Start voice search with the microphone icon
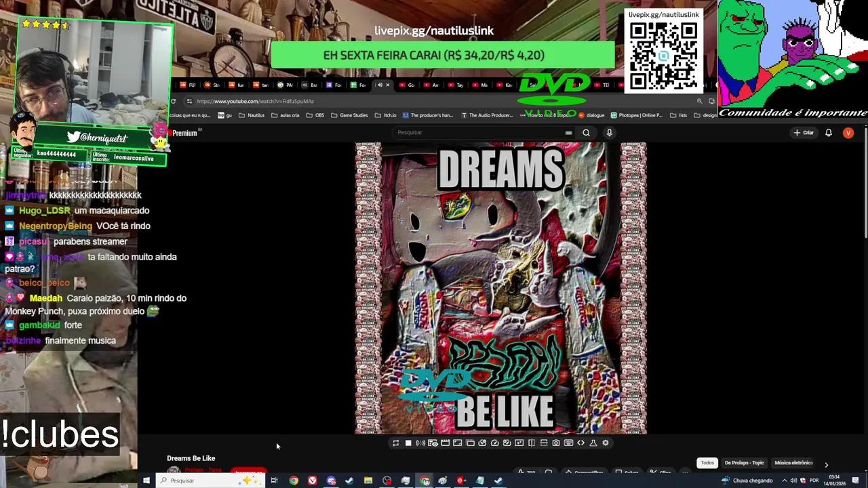 click(x=609, y=133)
